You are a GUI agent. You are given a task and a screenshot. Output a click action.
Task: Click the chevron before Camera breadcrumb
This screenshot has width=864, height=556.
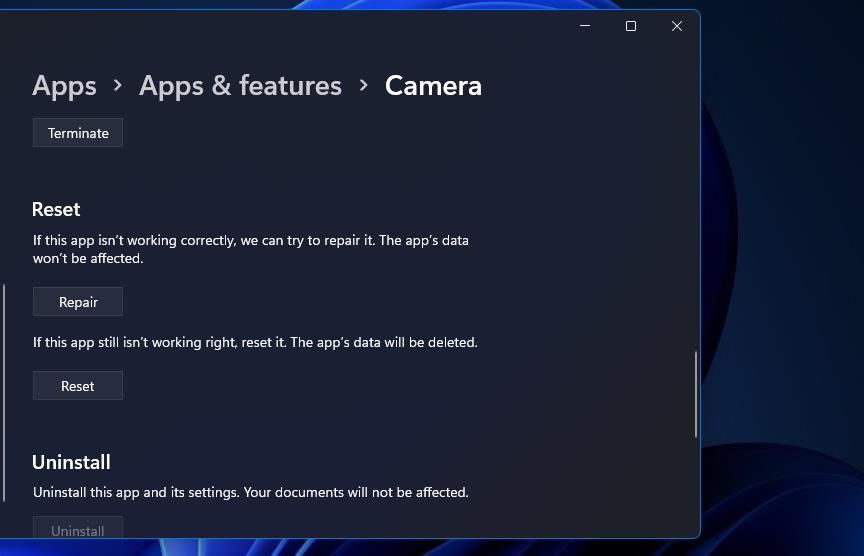pyautogui.click(x=363, y=85)
